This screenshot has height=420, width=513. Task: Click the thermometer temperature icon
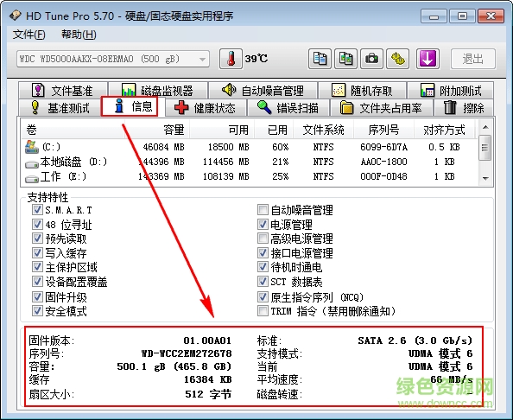tap(231, 59)
